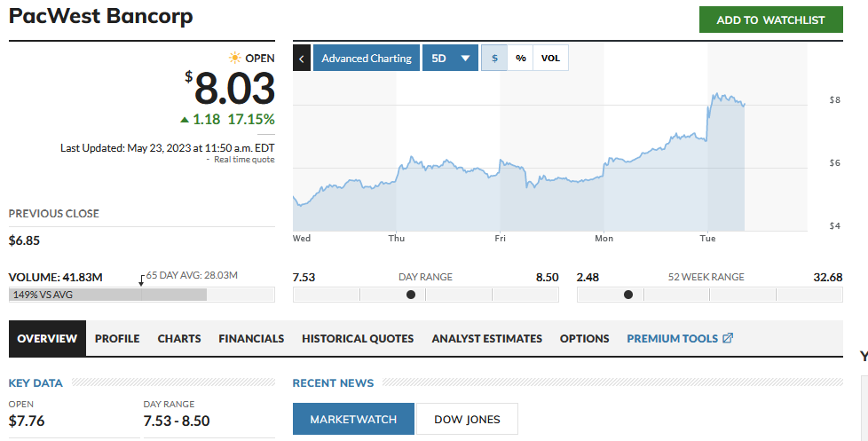Click the Last Updated timestamp text

click(x=167, y=147)
